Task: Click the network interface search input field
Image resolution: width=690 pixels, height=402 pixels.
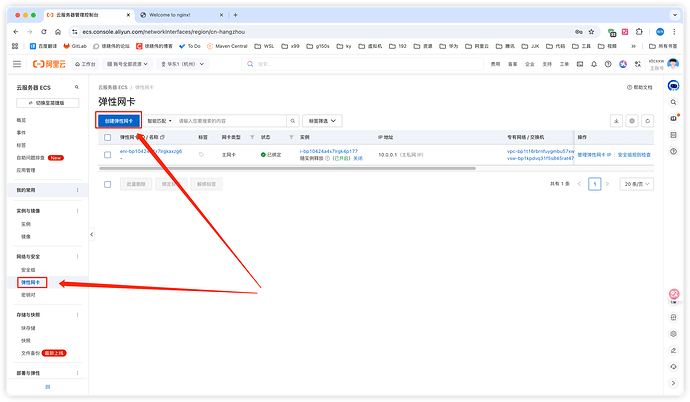Action: (x=230, y=120)
